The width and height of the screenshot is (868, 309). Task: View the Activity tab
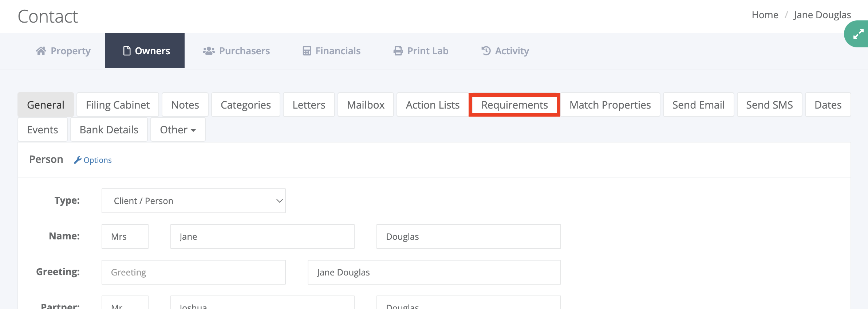505,51
